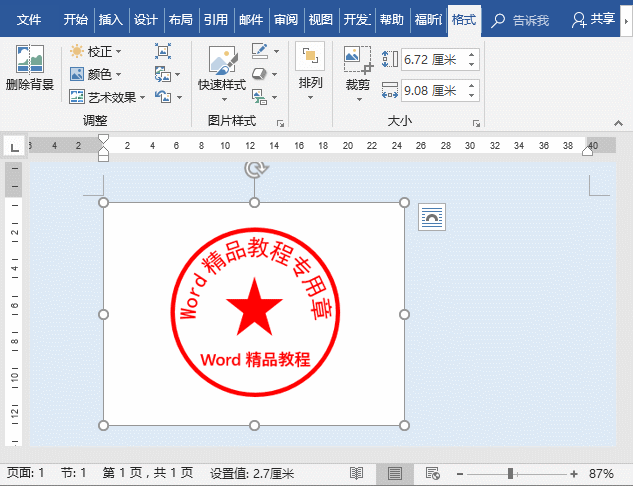Open the File (文件) menu
This screenshot has height=486, width=633.
(x=29, y=19)
